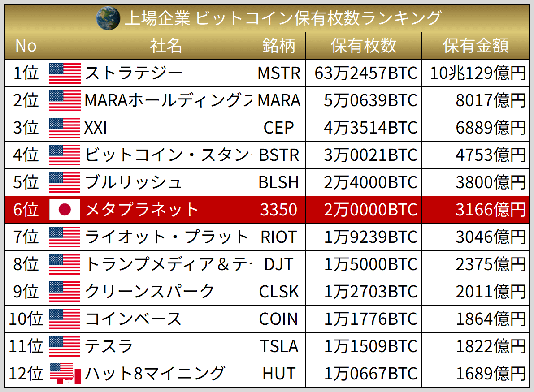Click the flag icon beside ハット8マイニング
Image resolution: width=534 pixels, height=392 pixels.
tap(65, 374)
